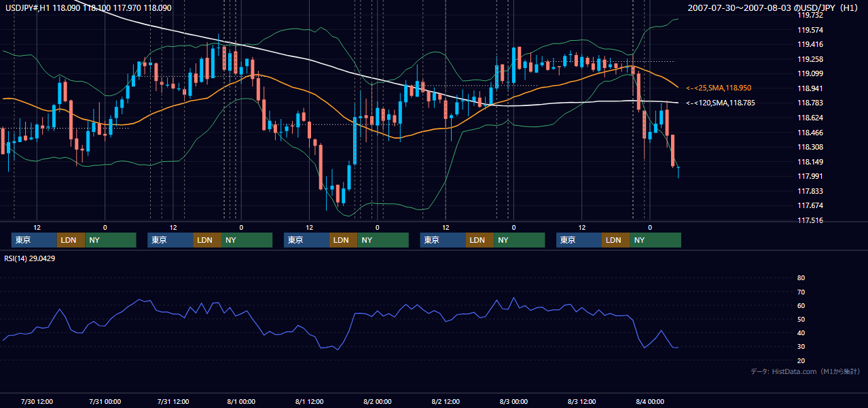Click the LDN session box for 8/3
The image size is (868, 408).
click(x=615, y=240)
